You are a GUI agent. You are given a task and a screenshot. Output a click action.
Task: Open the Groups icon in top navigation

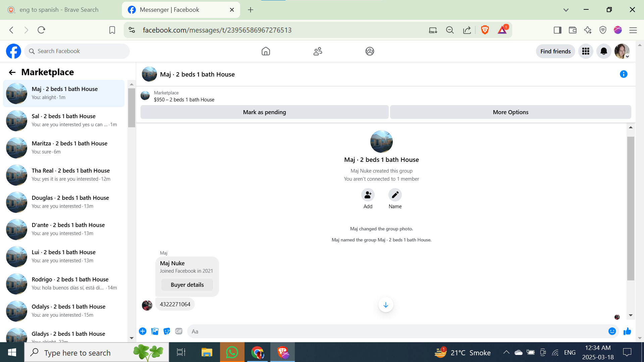coord(370,51)
